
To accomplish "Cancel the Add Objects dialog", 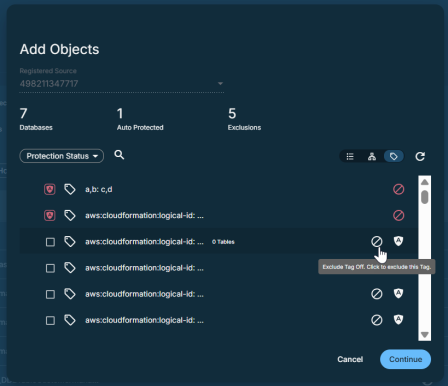I will click(350, 359).
